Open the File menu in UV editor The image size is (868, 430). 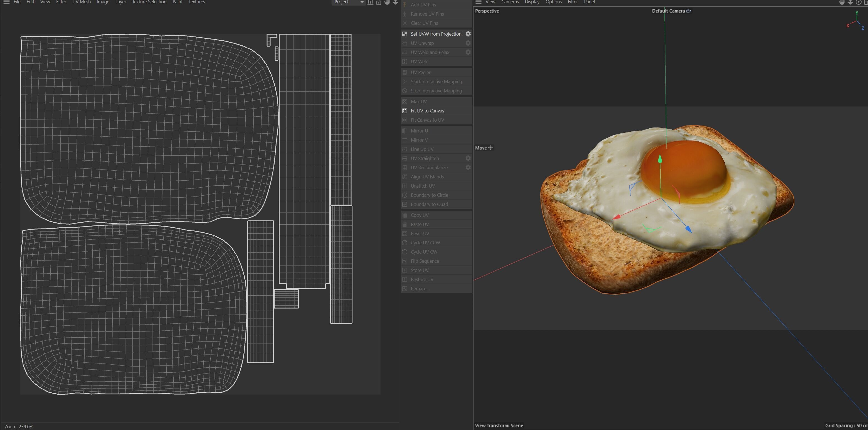point(17,2)
